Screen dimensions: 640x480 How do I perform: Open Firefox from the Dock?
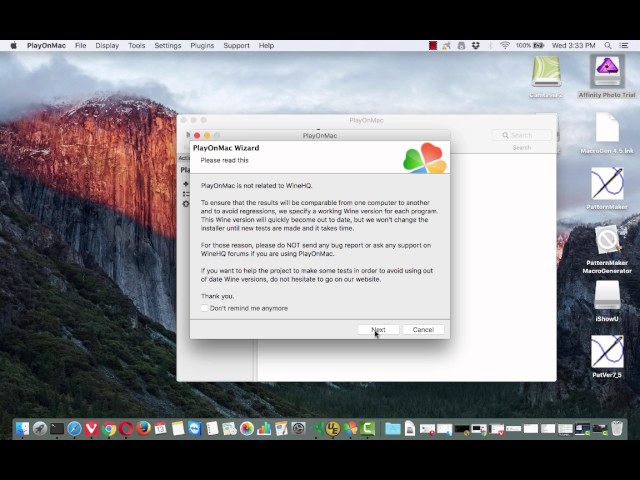(x=143, y=429)
